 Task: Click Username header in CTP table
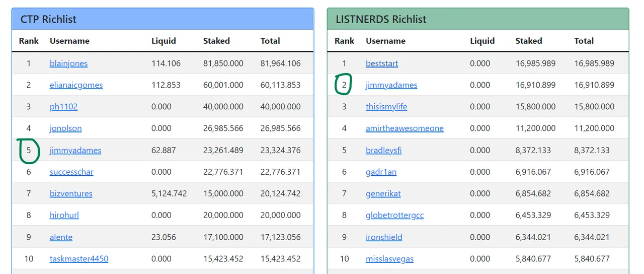point(69,41)
